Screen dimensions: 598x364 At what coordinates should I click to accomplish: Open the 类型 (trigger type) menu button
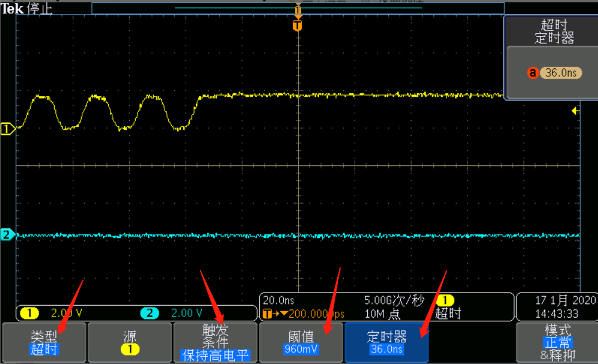coord(44,342)
